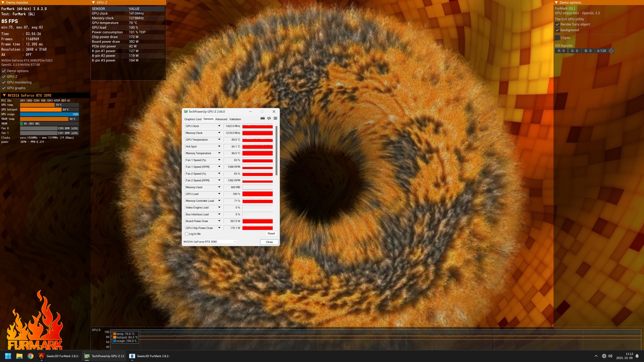
Task: Click the Close button in GPU-Z
Action: click(x=269, y=242)
